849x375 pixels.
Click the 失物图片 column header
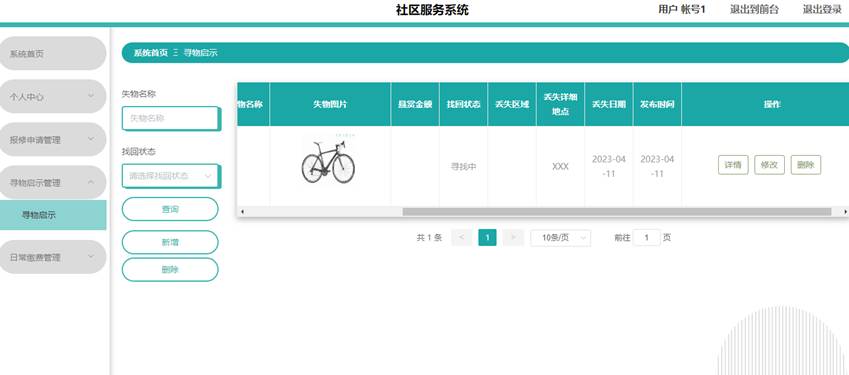(330, 104)
